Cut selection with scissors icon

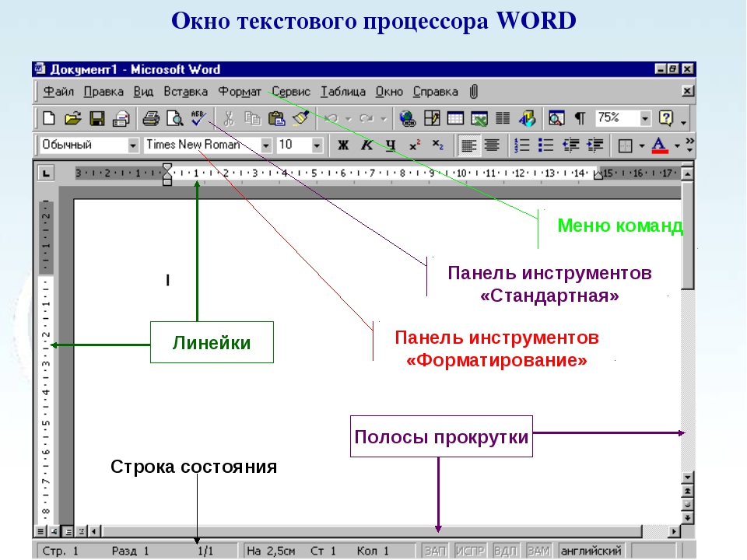[229, 117]
